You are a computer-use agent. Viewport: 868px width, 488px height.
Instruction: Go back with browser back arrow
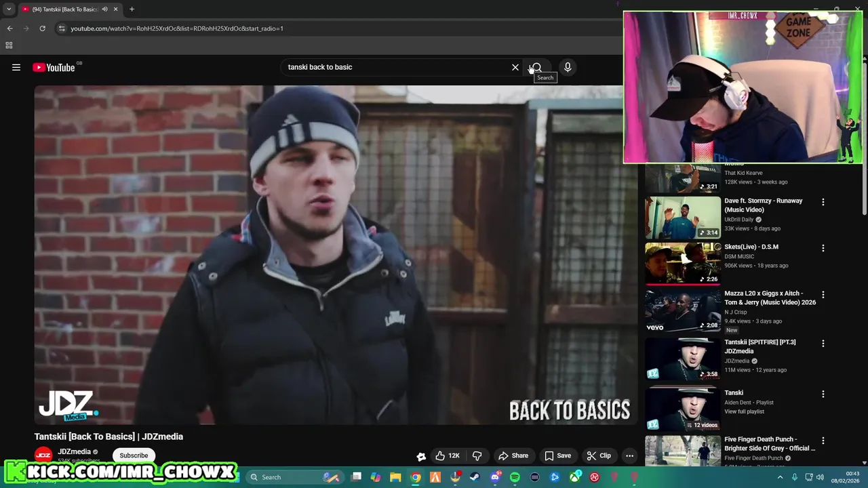pyautogui.click(x=9, y=28)
